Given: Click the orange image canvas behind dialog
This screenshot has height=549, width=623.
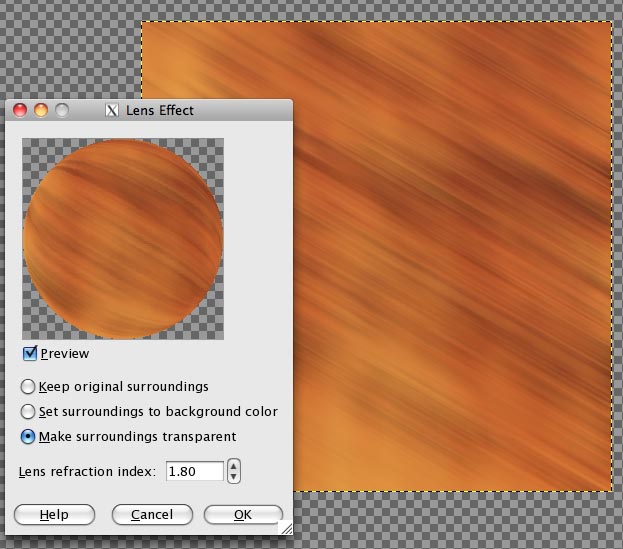Looking at the screenshot, I should (452, 257).
